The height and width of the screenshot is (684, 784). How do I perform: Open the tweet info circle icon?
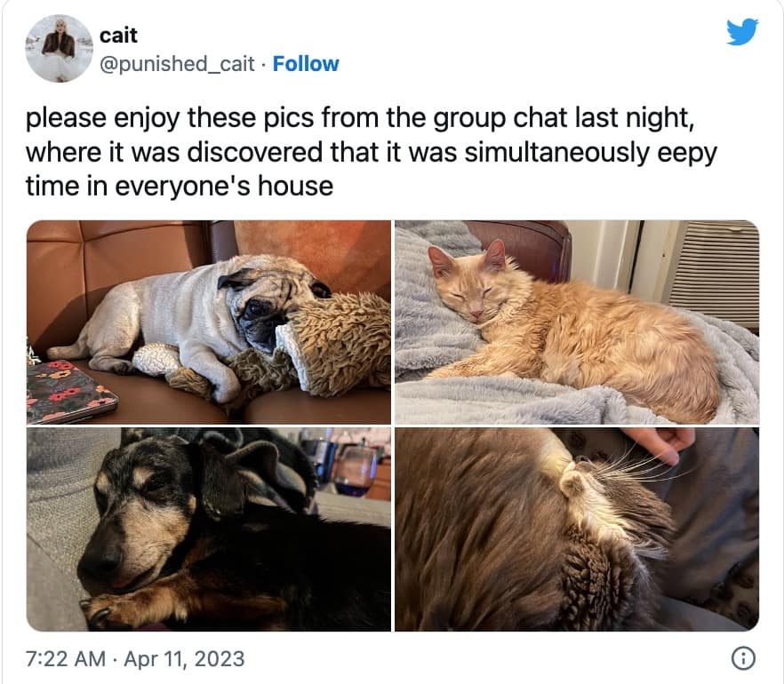pyautogui.click(x=743, y=658)
